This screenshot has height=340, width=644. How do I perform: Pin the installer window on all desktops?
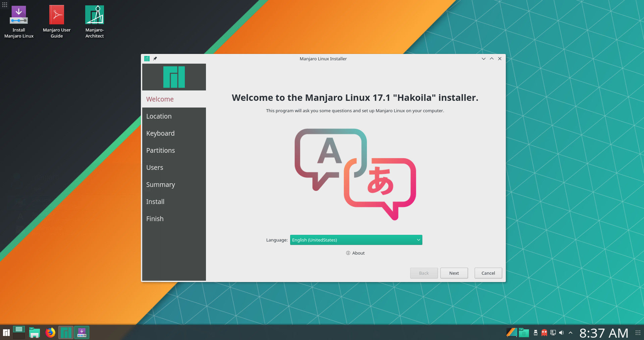tap(155, 59)
